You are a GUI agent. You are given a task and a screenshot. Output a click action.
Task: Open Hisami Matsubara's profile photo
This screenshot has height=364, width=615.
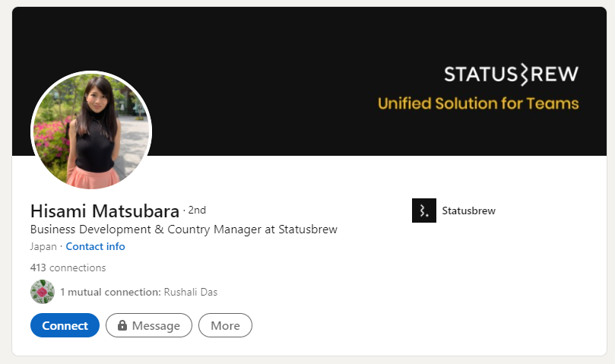pyautogui.click(x=91, y=131)
